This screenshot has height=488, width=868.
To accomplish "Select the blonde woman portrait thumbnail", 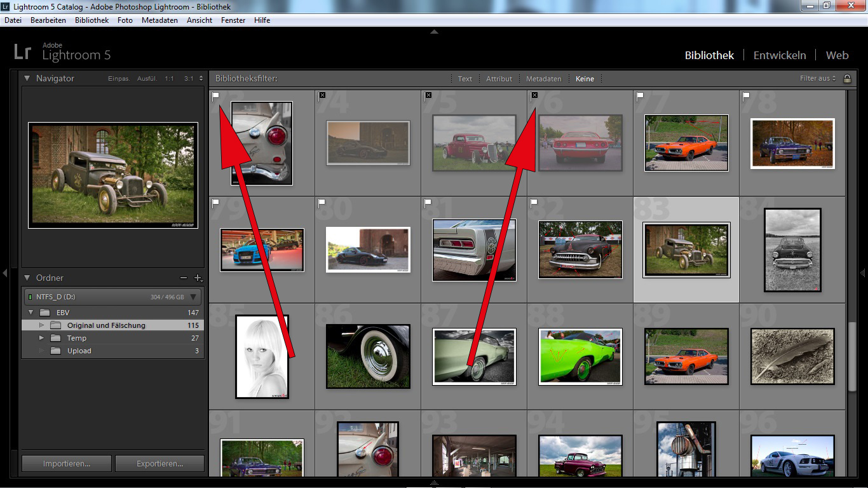I will click(262, 356).
